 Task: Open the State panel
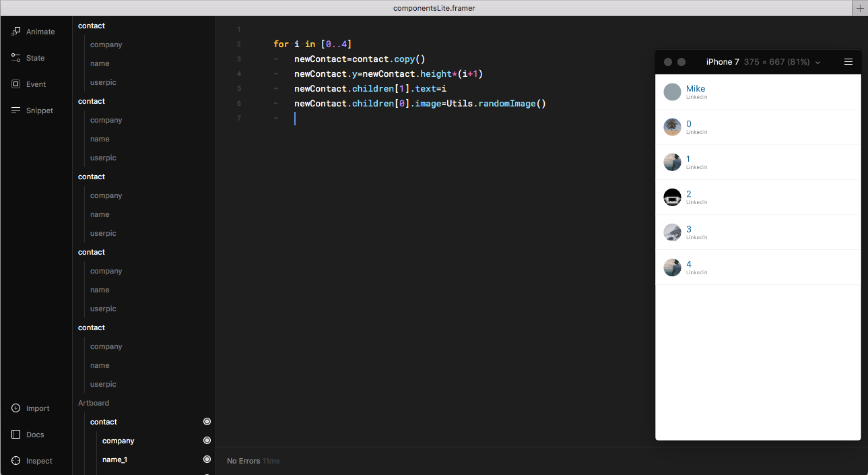pos(28,58)
